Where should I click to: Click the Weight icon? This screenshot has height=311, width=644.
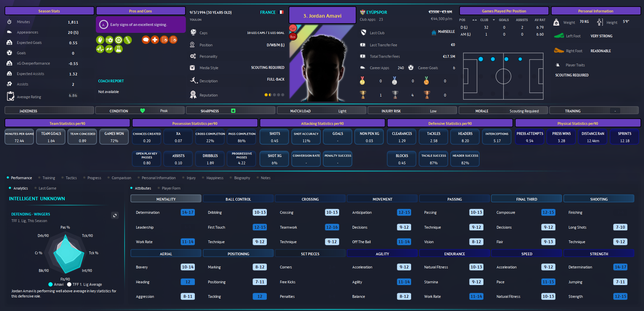[x=556, y=22]
